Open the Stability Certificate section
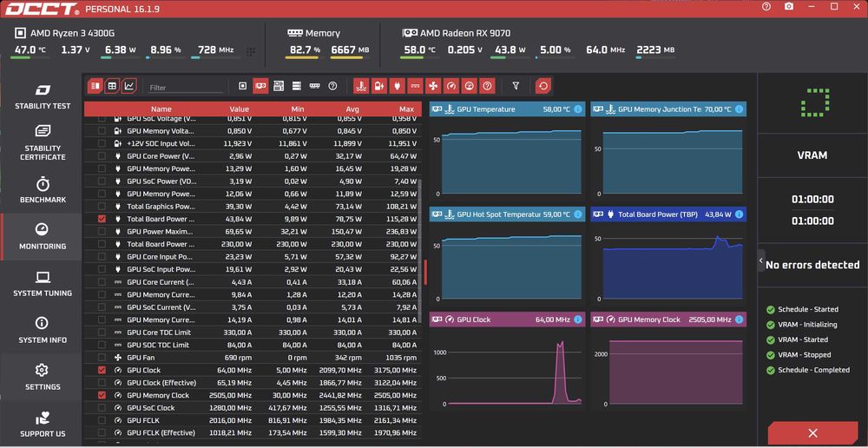This screenshot has width=868, height=448. [42, 143]
